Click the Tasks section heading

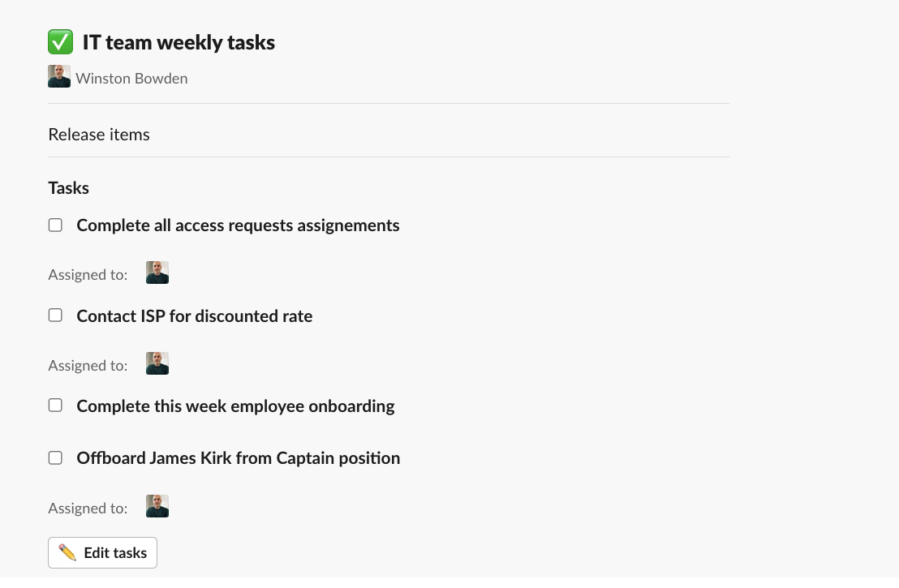pos(69,188)
